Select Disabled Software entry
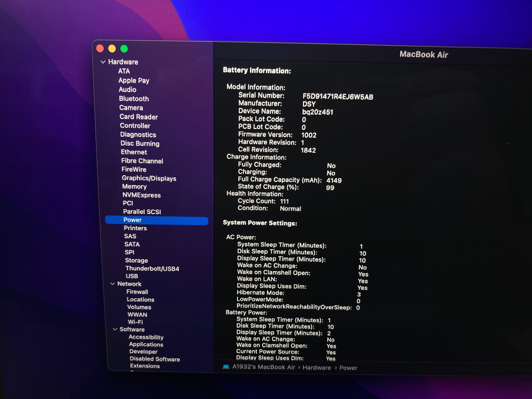Image resolution: width=532 pixels, height=399 pixels. tap(155, 359)
